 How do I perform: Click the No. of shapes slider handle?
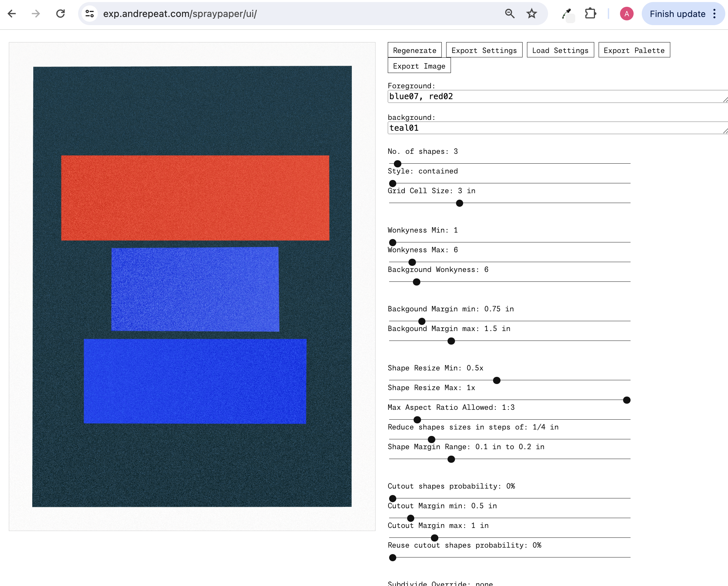pos(398,164)
